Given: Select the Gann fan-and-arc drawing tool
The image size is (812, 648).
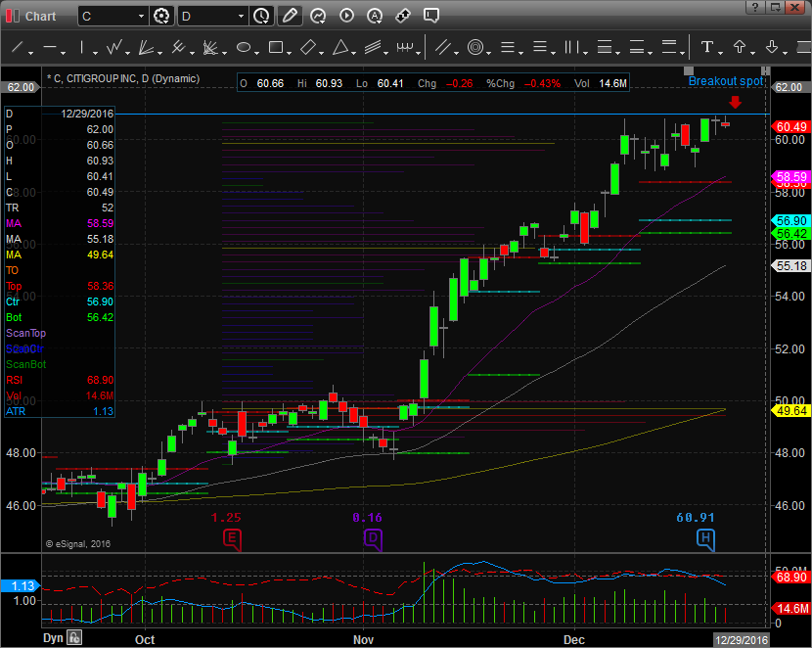Looking at the screenshot, I should pos(210,48).
